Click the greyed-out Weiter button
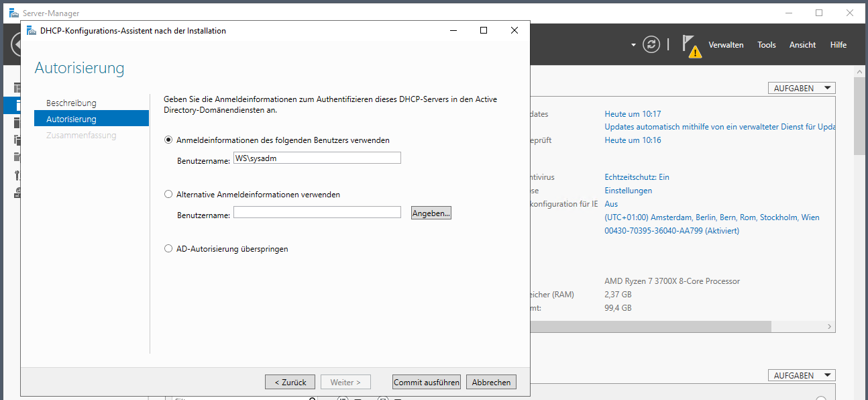 click(345, 382)
